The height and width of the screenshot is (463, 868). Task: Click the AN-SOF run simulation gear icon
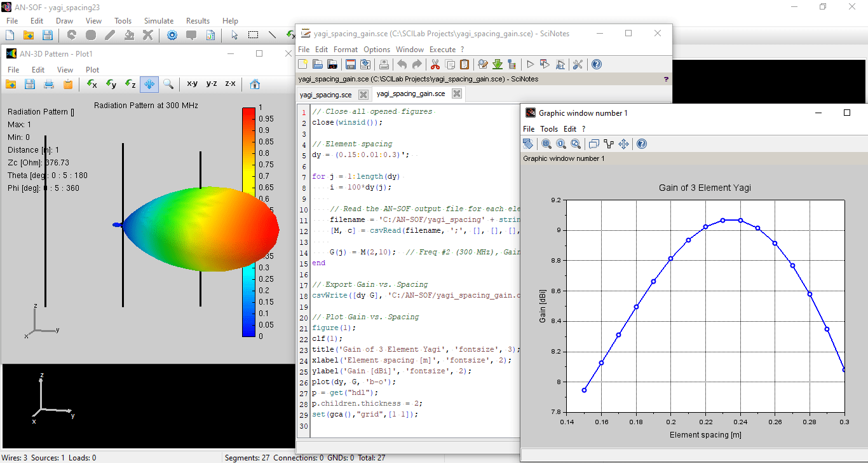pos(171,35)
